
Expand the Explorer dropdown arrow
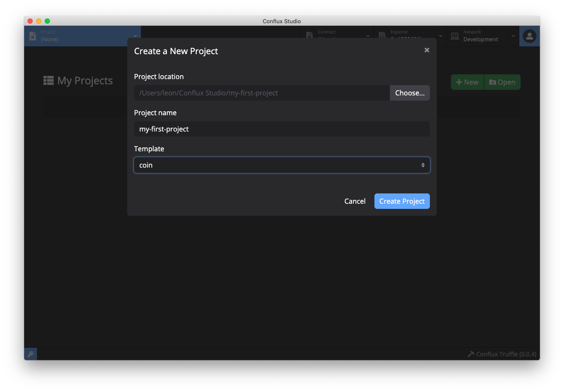tap(440, 36)
